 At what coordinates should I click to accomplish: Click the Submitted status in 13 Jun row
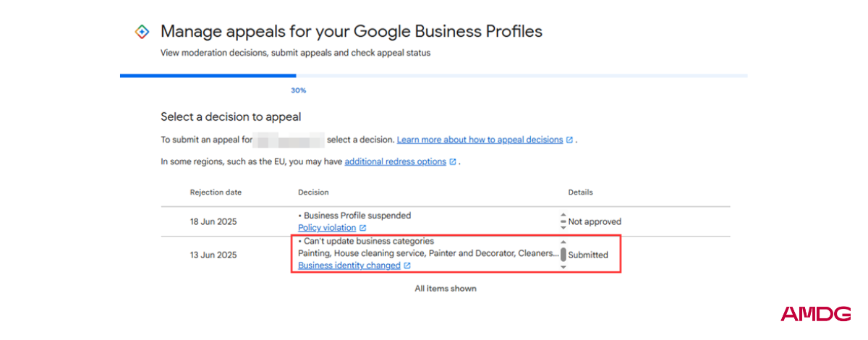pos(588,255)
